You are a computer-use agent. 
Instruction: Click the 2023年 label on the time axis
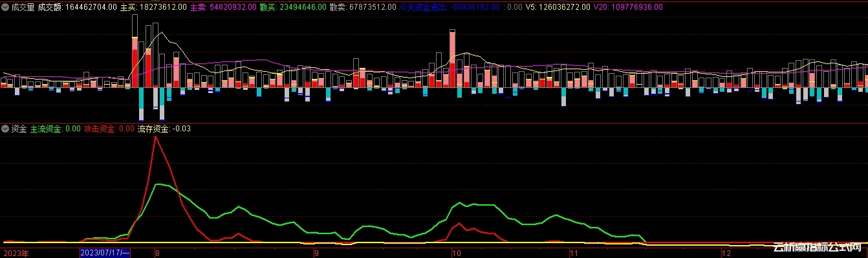[16, 253]
